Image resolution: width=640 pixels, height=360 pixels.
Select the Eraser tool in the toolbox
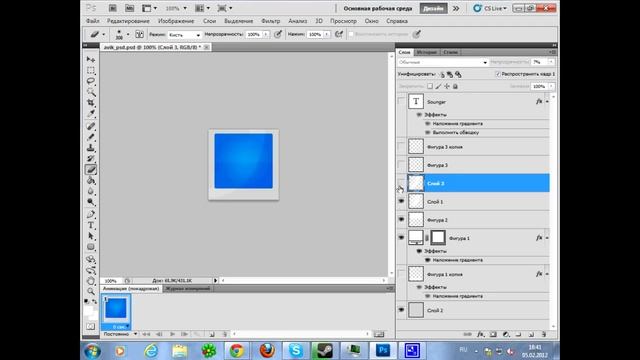[x=91, y=169]
